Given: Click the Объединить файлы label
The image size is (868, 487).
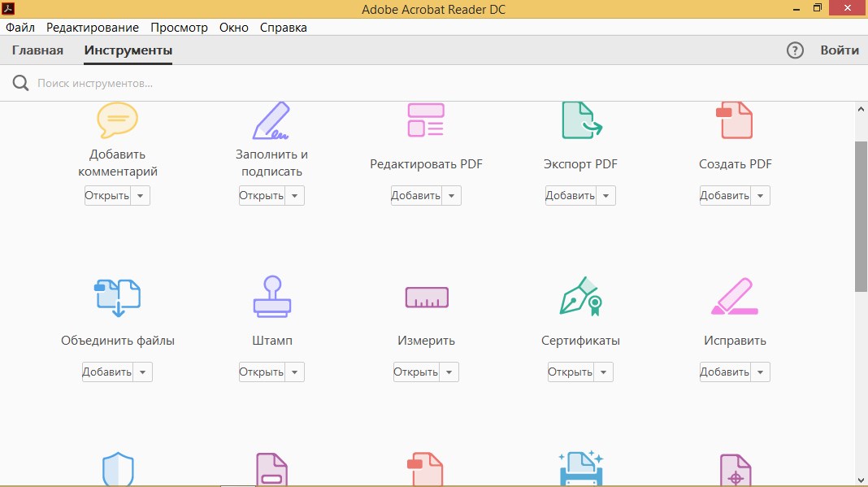Looking at the screenshot, I should click(x=117, y=341).
